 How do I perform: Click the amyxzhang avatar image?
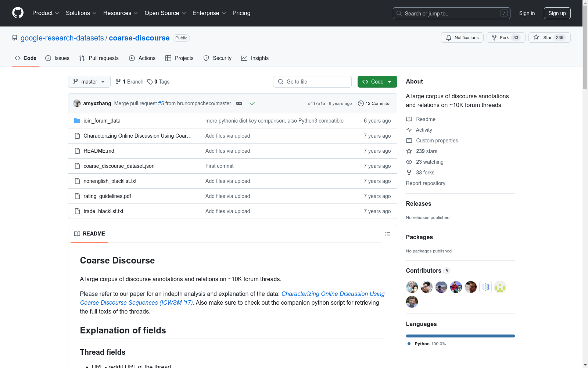coord(77,103)
